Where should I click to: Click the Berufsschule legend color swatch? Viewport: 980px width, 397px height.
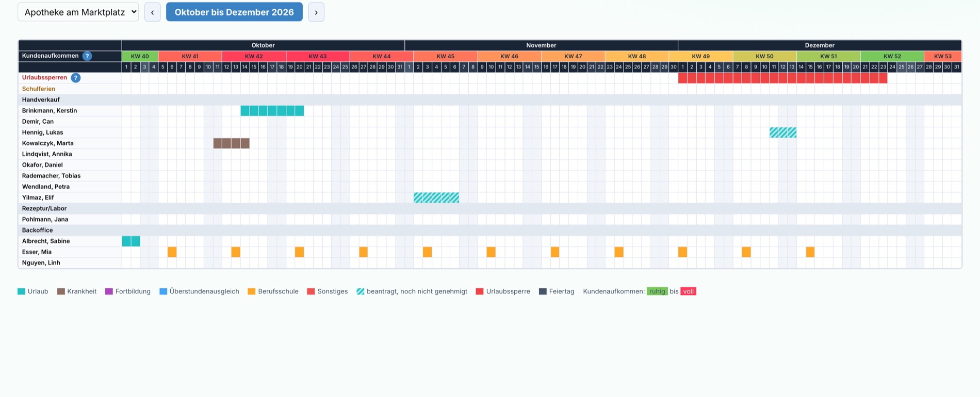click(x=252, y=291)
